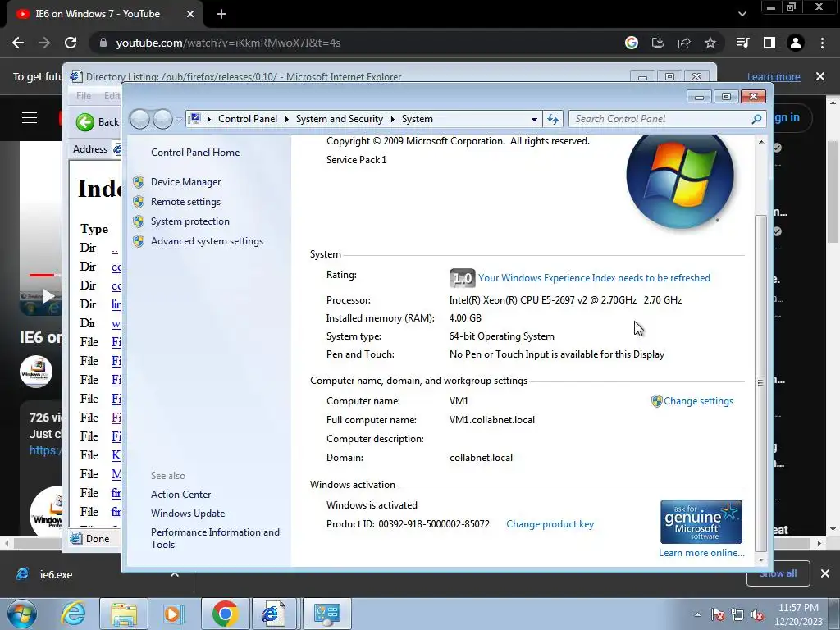Image resolution: width=840 pixels, height=630 pixels.
Task: Click the Chrome back arrow
Action: point(18,43)
